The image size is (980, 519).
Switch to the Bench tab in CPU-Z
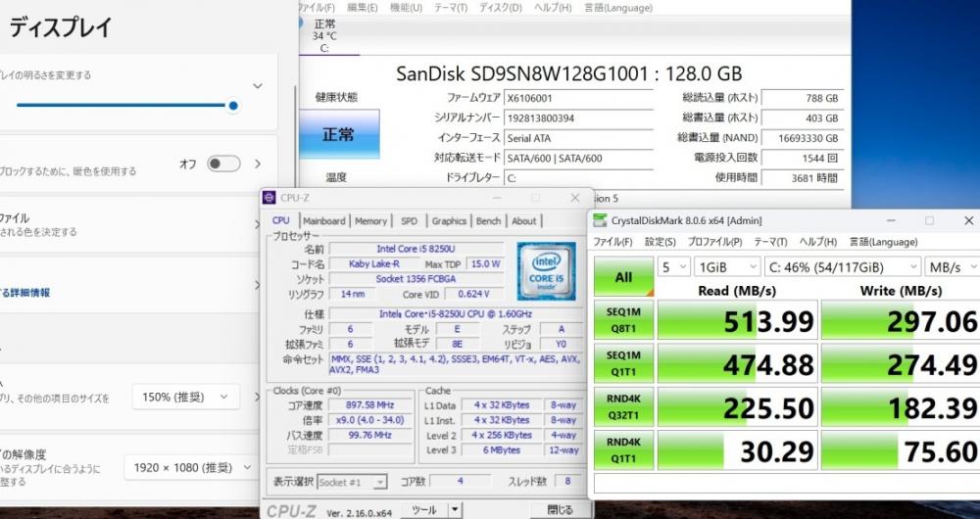488,221
